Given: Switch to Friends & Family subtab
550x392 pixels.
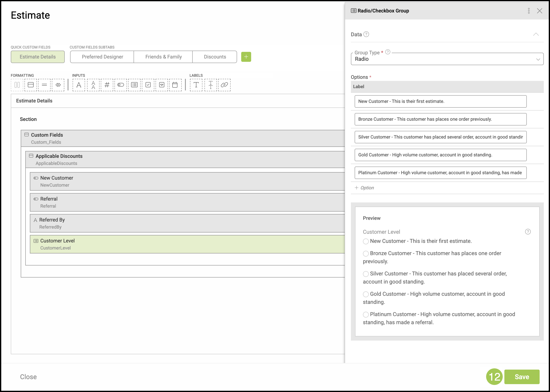Looking at the screenshot, I should [x=163, y=57].
